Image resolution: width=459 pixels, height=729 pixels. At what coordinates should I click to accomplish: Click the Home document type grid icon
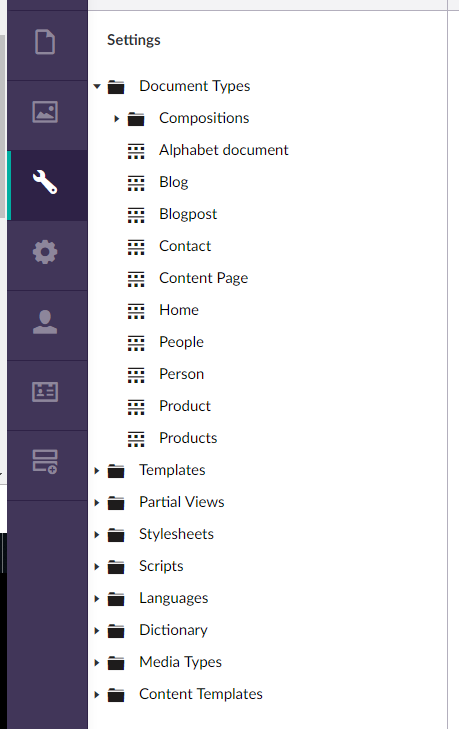point(136,311)
